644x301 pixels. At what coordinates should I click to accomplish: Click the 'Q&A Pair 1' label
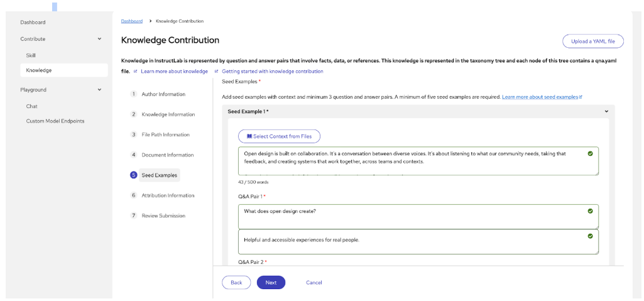tap(251, 196)
